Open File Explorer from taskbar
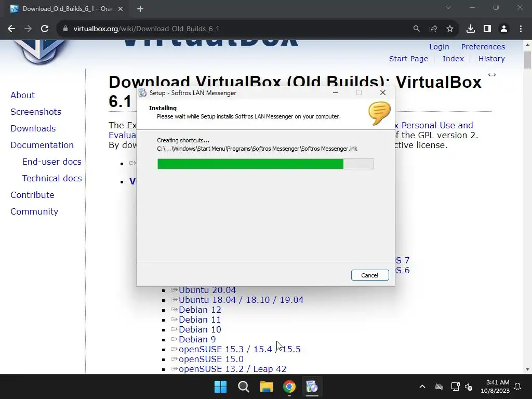532x399 pixels. coord(267,387)
